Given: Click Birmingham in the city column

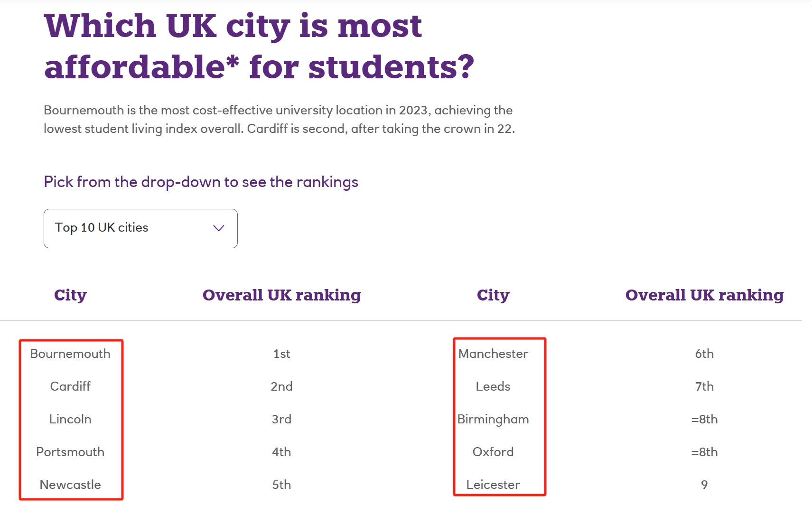Looking at the screenshot, I should tap(493, 419).
